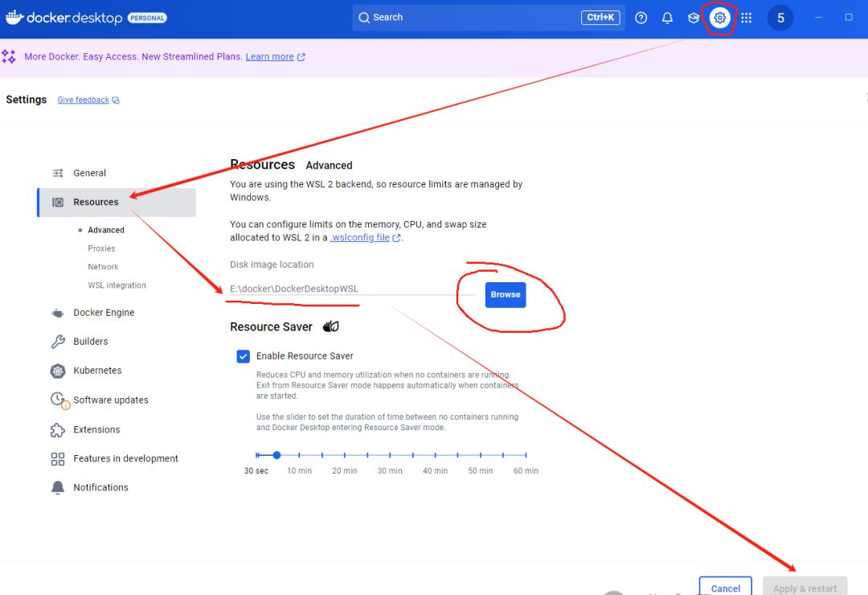868x595 pixels.
Task: Uncheck Enable Resource Saver checkbox
Action: (x=244, y=356)
